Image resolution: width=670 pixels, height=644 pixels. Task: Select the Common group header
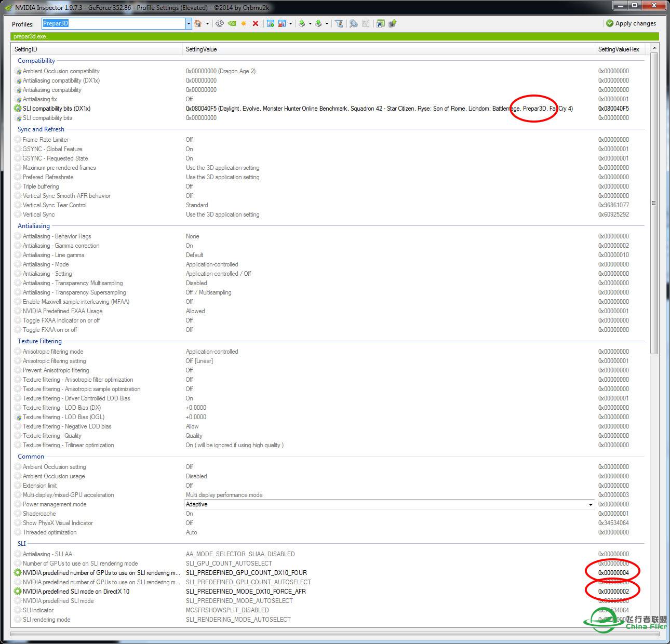point(31,457)
